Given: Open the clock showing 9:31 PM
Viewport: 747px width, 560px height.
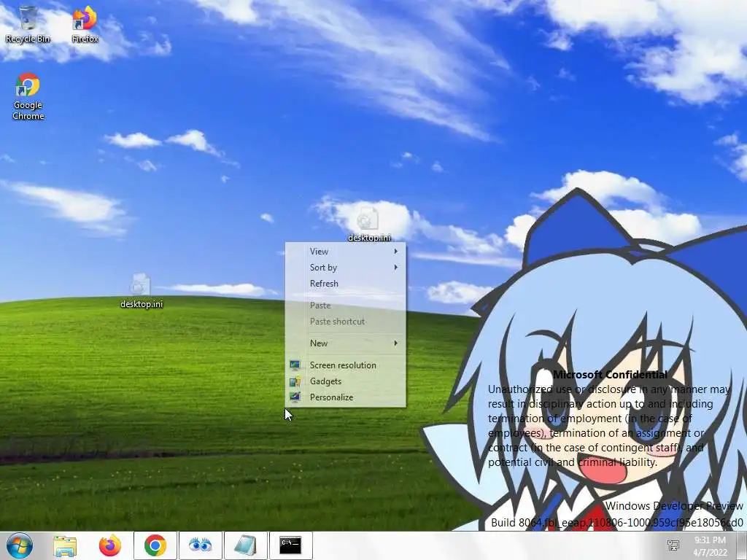Looking at the screenshot, I should click(711, 546).
